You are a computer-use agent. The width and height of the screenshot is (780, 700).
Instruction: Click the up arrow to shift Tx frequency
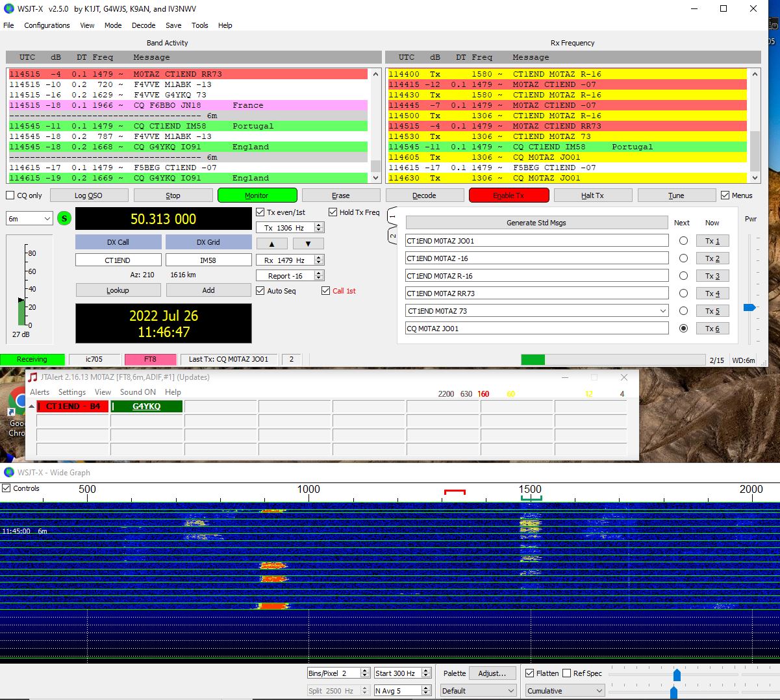tap(271, 243)
